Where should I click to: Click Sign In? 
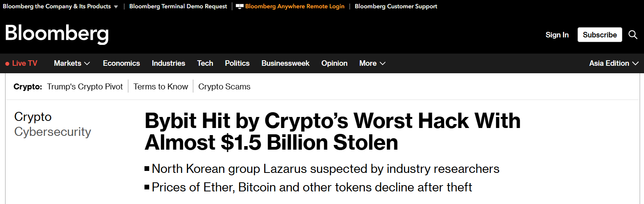click(x=557, y=35)
